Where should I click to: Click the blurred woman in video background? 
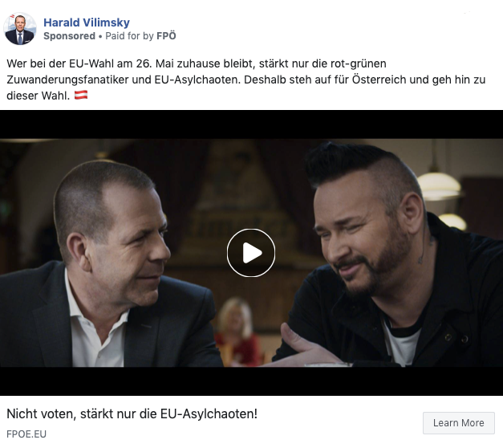click(237, 332)
